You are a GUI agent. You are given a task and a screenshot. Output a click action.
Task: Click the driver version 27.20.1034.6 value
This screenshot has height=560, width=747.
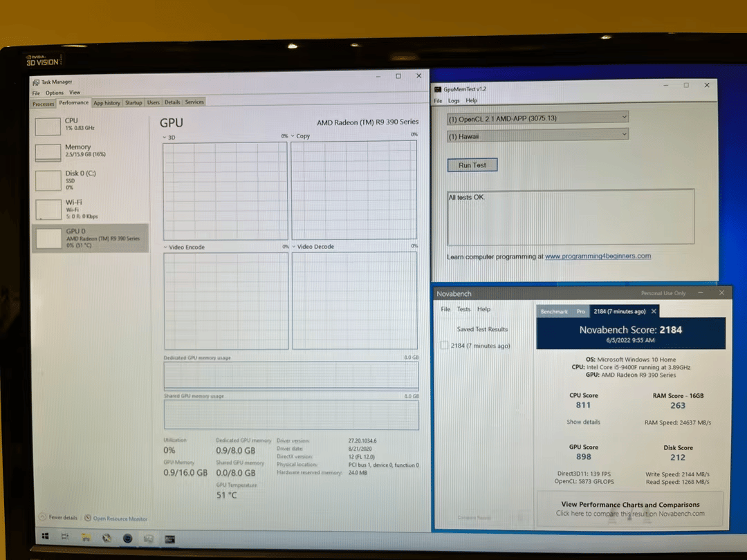point(362,441)
